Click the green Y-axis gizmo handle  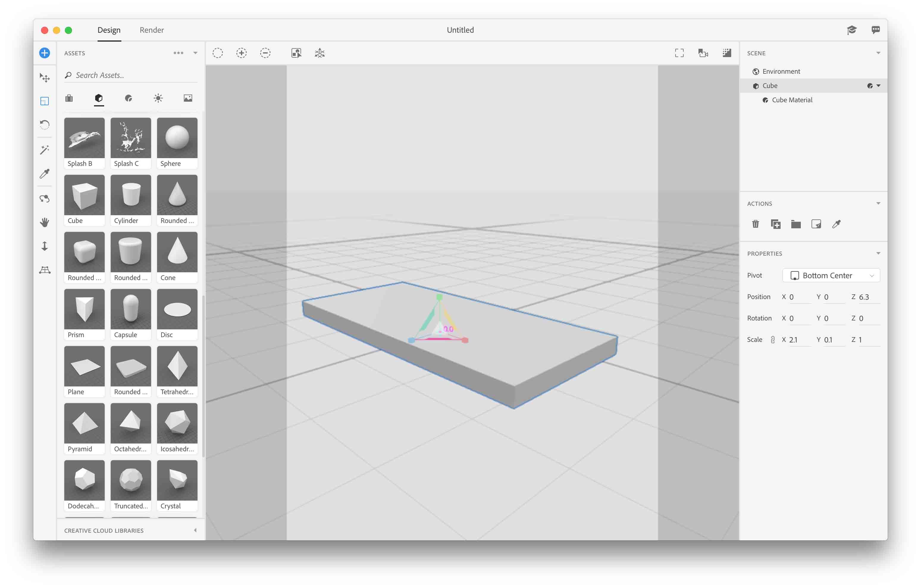click(439, 297)
